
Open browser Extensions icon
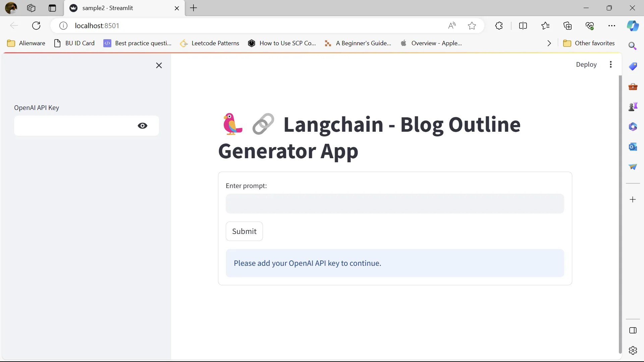click(499, 26)
